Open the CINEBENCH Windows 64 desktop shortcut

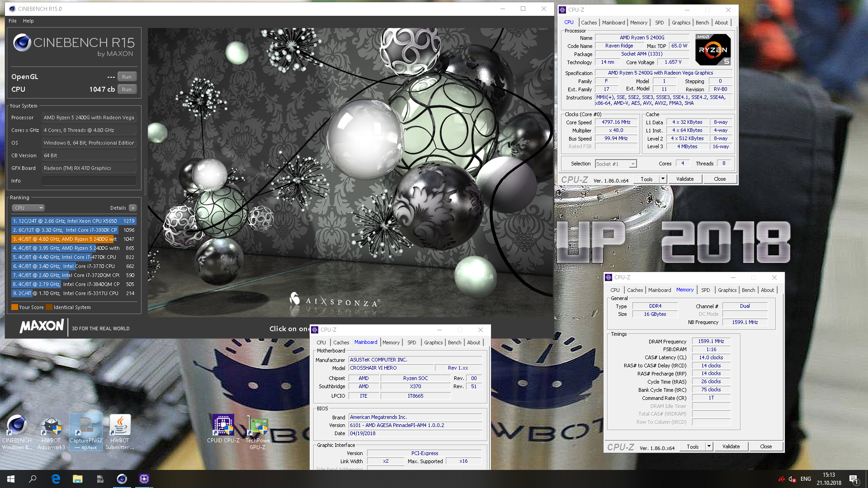[17, 432]
